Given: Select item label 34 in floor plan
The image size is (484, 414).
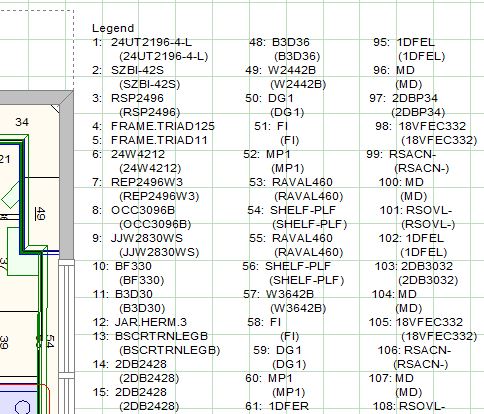Looking at the screenshot, I should (x=22, y=122).
